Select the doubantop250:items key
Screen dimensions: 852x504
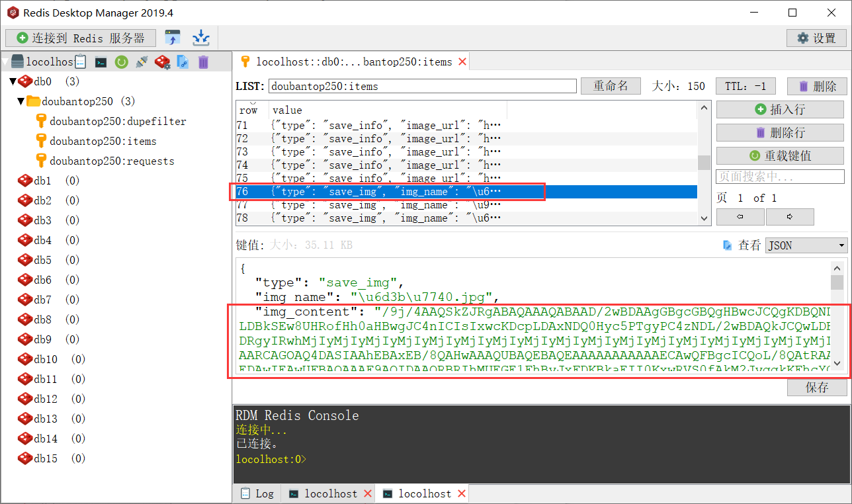point(103,141)
